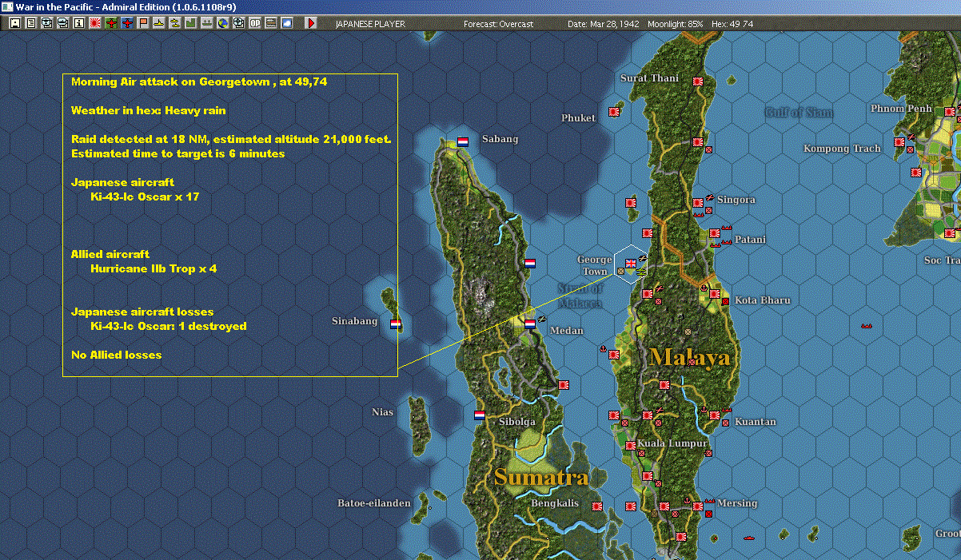The image size is (961, 560).
Task: Click 'Weather in hex: Heavy rain' line
Action: click(149, 110)
